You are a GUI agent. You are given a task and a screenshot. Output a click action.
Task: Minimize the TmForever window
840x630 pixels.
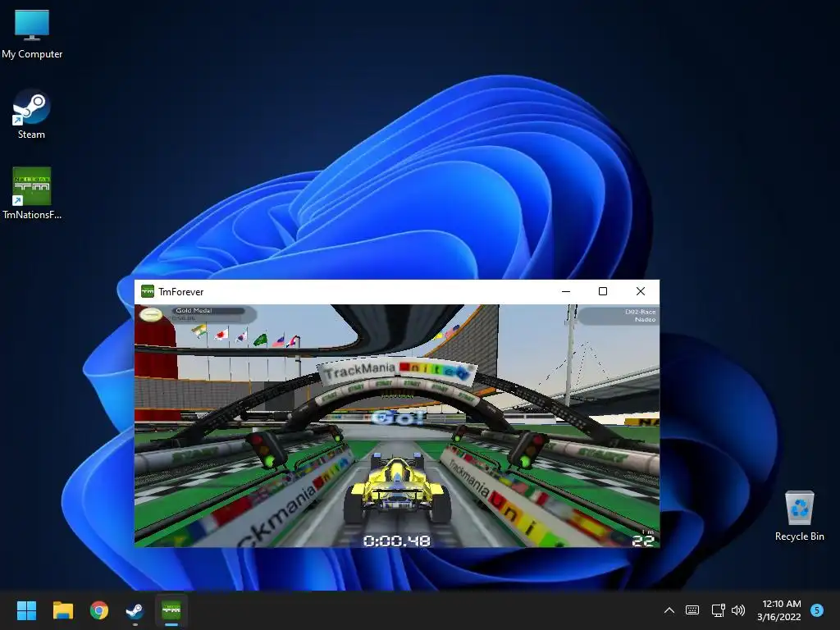[566, 291]
